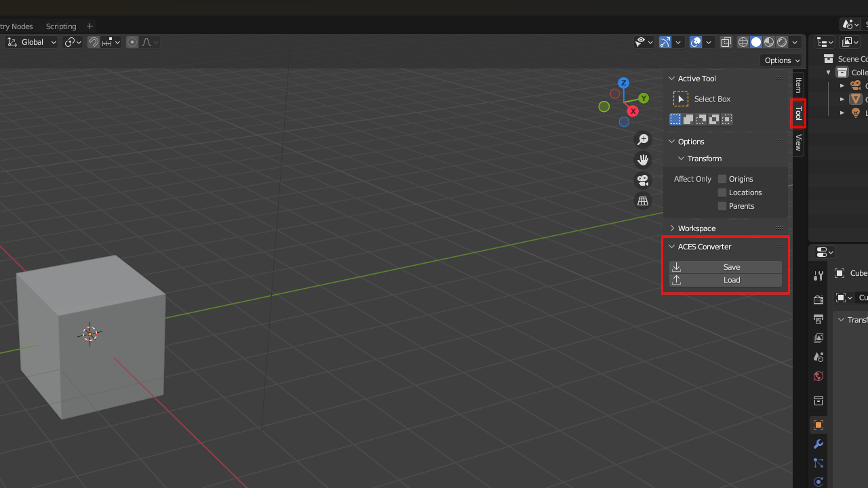Open viewport shading options dropdown

(795, 42)
